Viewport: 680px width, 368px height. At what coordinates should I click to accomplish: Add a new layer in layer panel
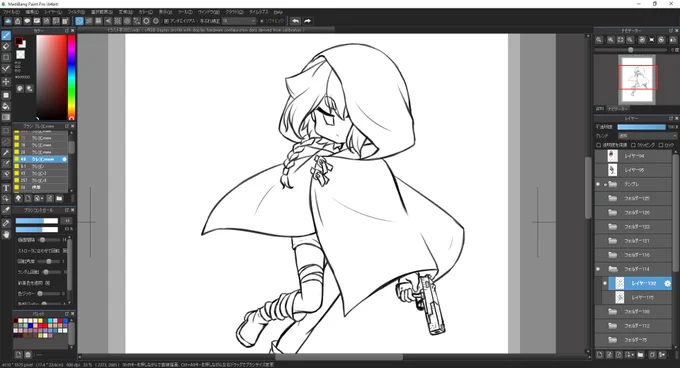pos(599,355)
